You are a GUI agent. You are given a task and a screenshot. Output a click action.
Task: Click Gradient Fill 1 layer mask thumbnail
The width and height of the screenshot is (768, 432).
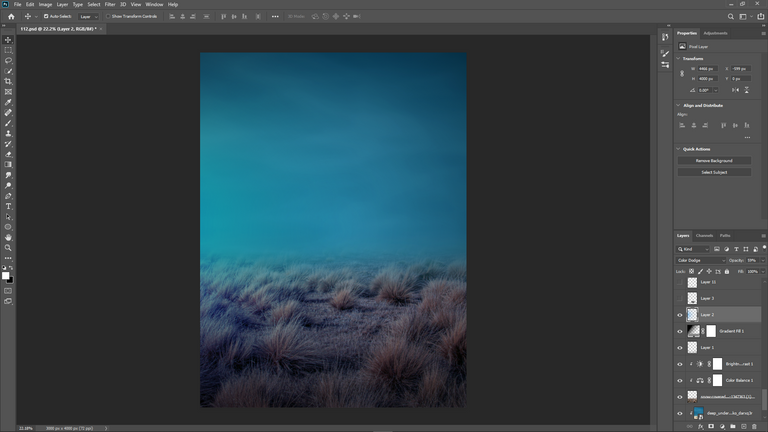coord(711,332)
